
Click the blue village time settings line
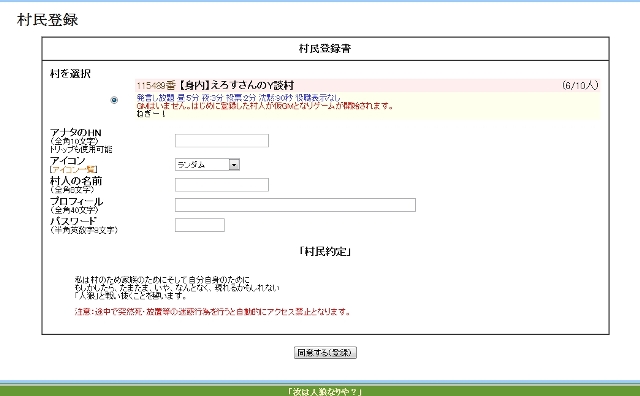point(238,98)
